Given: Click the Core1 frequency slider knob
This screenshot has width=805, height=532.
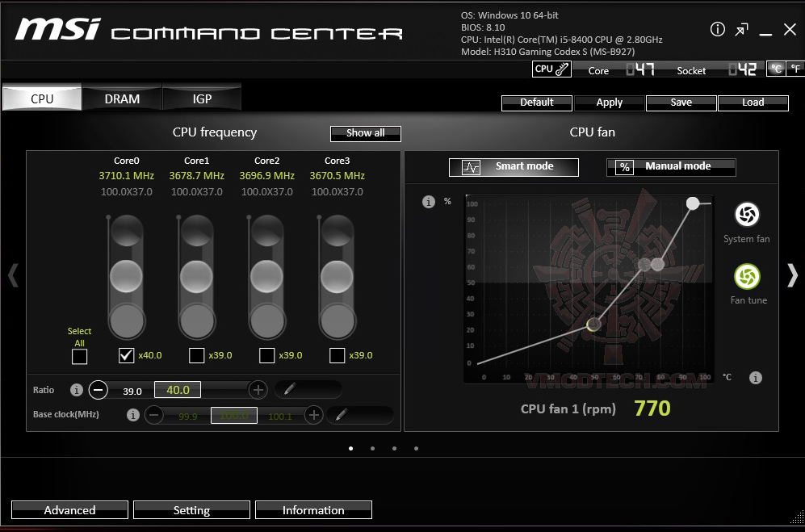Looking at the screenshot, I should pos(197,276).
